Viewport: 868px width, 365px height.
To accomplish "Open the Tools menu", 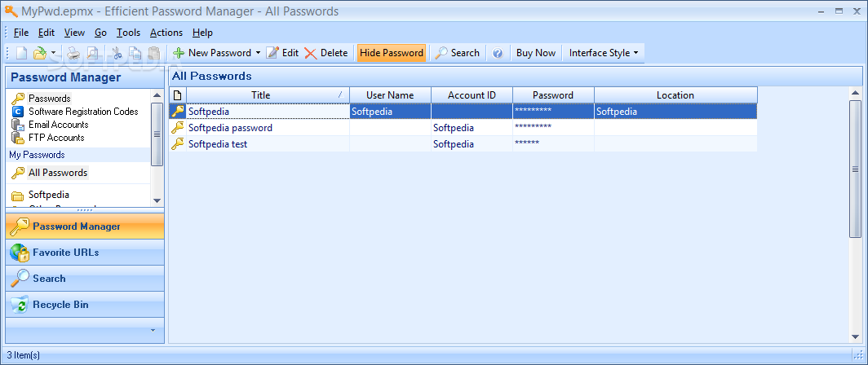I will [x=128, y=33].
